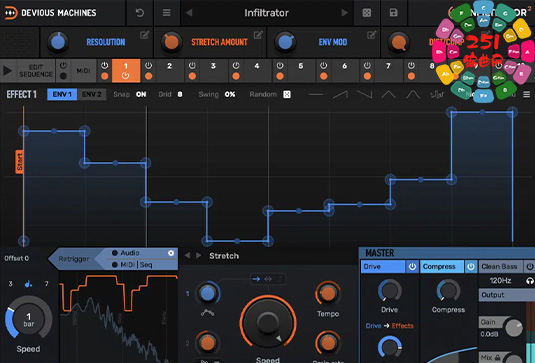Click the Edit Sequence button

(x=35, y=71)
